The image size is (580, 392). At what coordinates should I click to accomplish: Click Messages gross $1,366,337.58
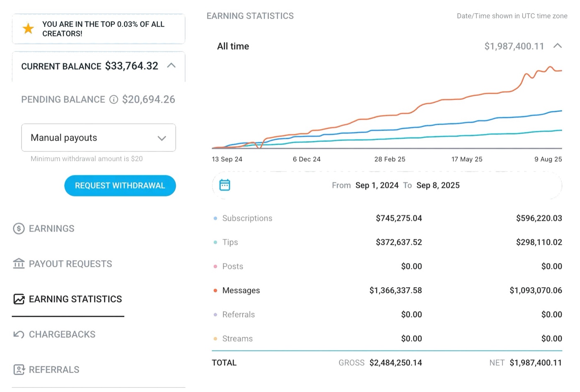pyautogui.click(x=396, y=290)
